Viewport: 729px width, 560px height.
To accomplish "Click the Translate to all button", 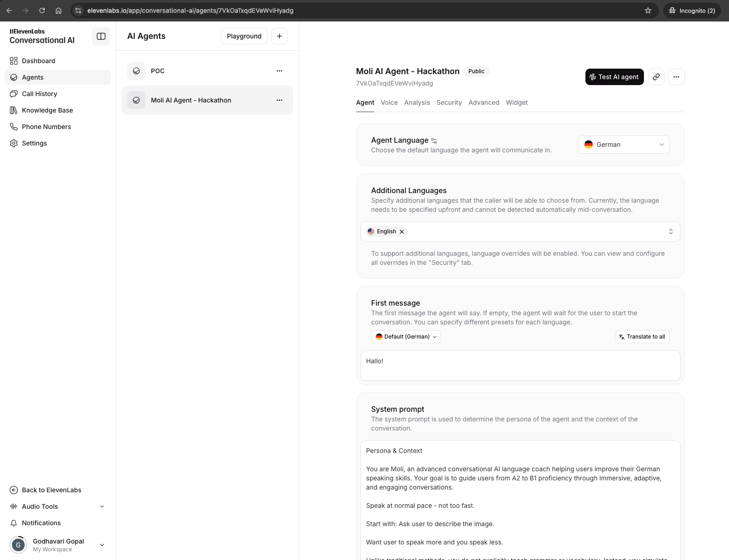I will pyautogui.click(x=642, y=337).
